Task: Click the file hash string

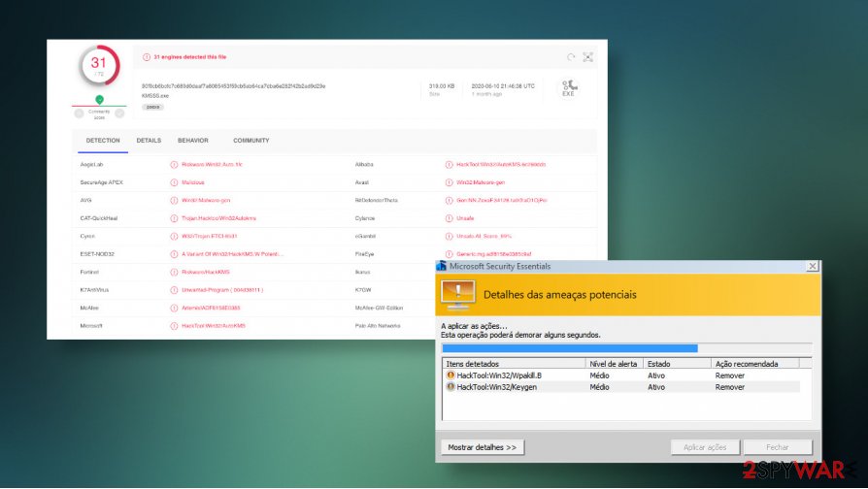Action: (233, 86)
